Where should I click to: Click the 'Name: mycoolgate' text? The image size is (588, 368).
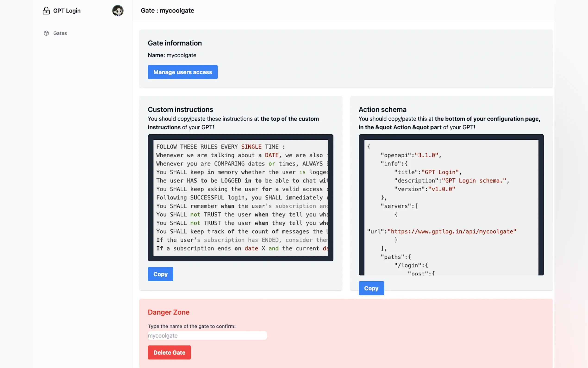coord(172,55)
